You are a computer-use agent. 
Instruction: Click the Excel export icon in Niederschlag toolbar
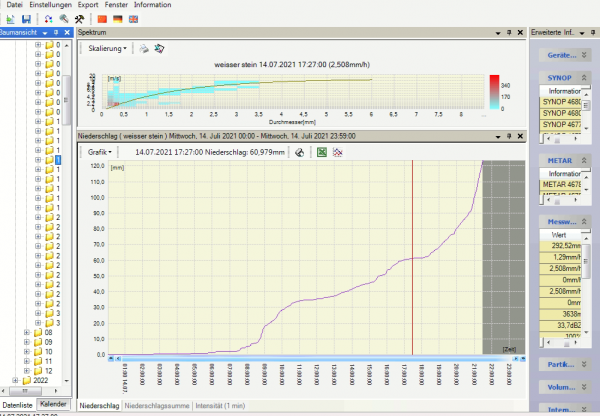322,152
